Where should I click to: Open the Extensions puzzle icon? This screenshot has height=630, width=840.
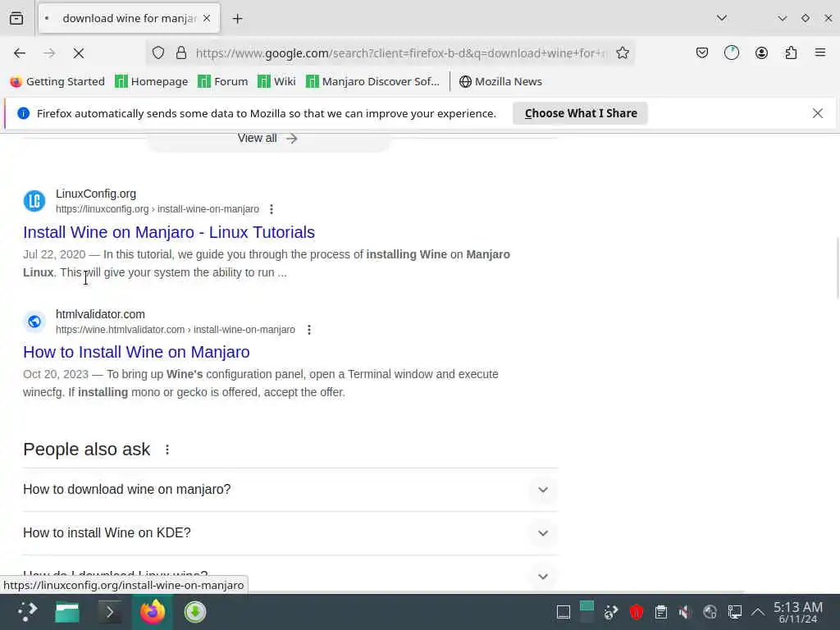pos(791,53)
